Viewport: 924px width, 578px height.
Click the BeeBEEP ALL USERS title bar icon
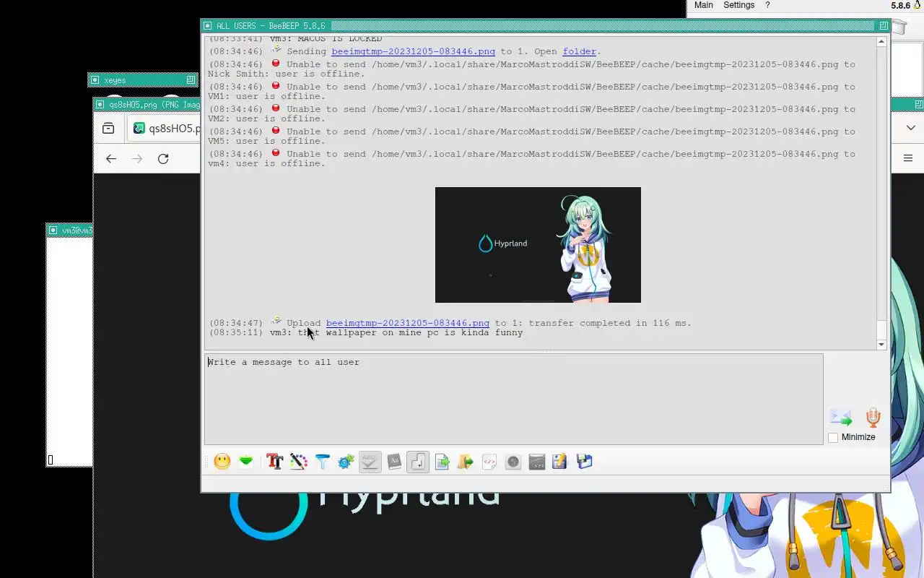(x=208, y=26)
